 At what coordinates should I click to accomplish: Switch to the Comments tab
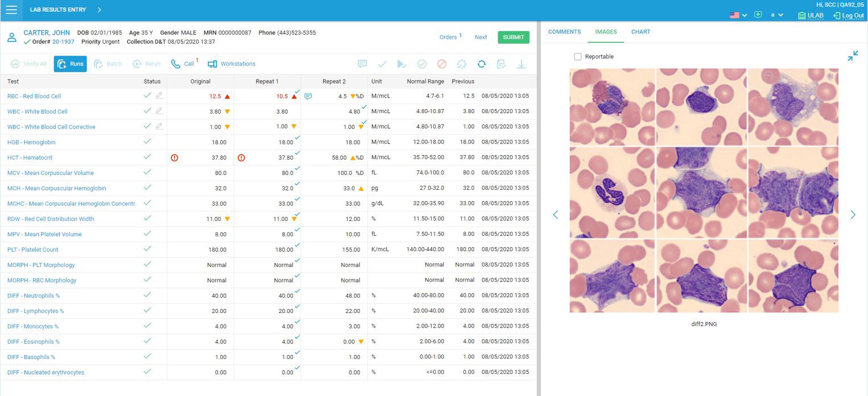[564, 32]
